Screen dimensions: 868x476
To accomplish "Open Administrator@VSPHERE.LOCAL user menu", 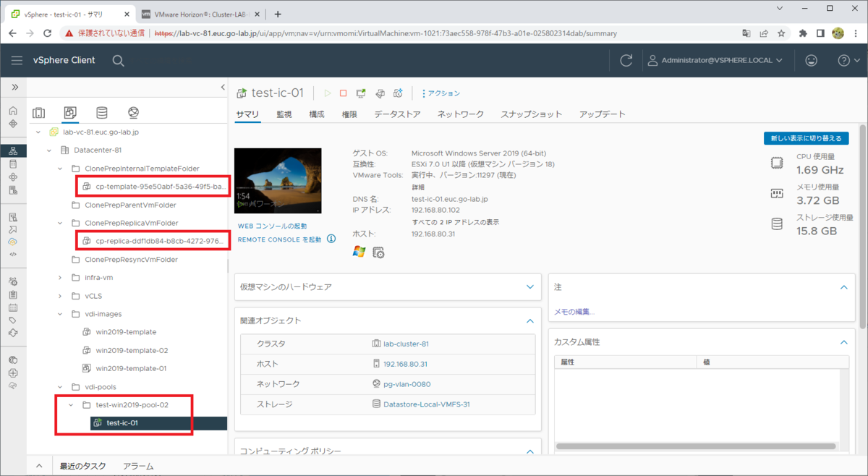I will point(715,61).
